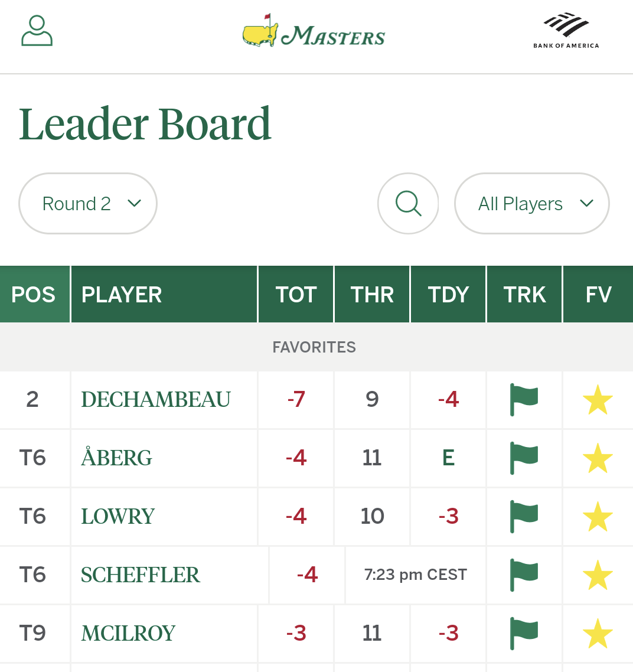
Task: Click Scheffler's 7:23 pm CEST tee time
Action: [x=415, y=575]
